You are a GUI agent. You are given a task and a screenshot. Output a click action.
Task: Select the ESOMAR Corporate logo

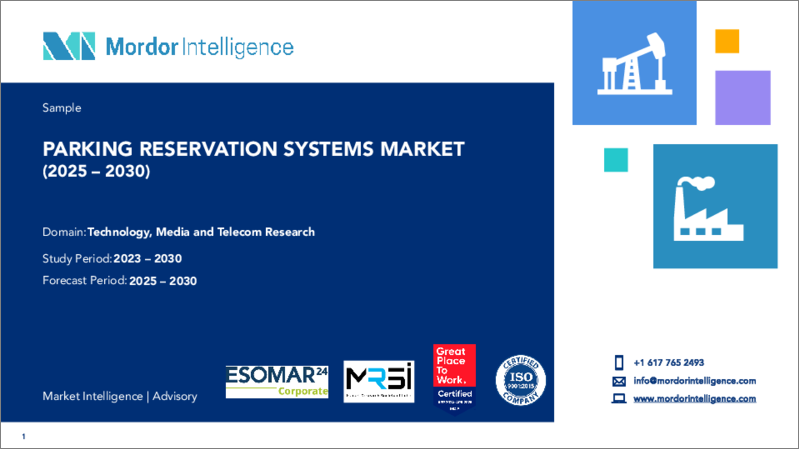point(276,381)
